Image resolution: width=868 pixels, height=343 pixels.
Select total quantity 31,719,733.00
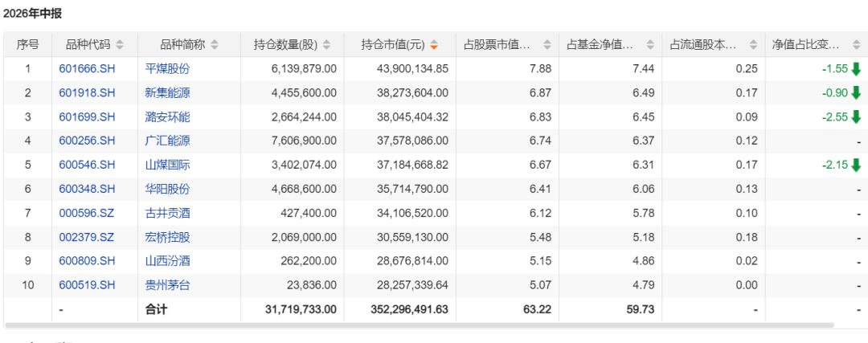[301, 310]
